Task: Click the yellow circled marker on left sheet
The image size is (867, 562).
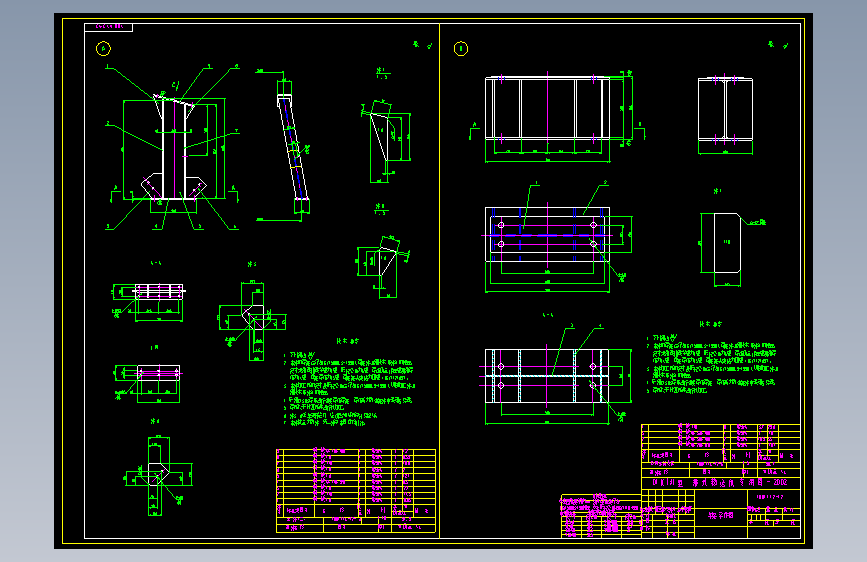Action: pyautogui.click(x=103, y=49)
